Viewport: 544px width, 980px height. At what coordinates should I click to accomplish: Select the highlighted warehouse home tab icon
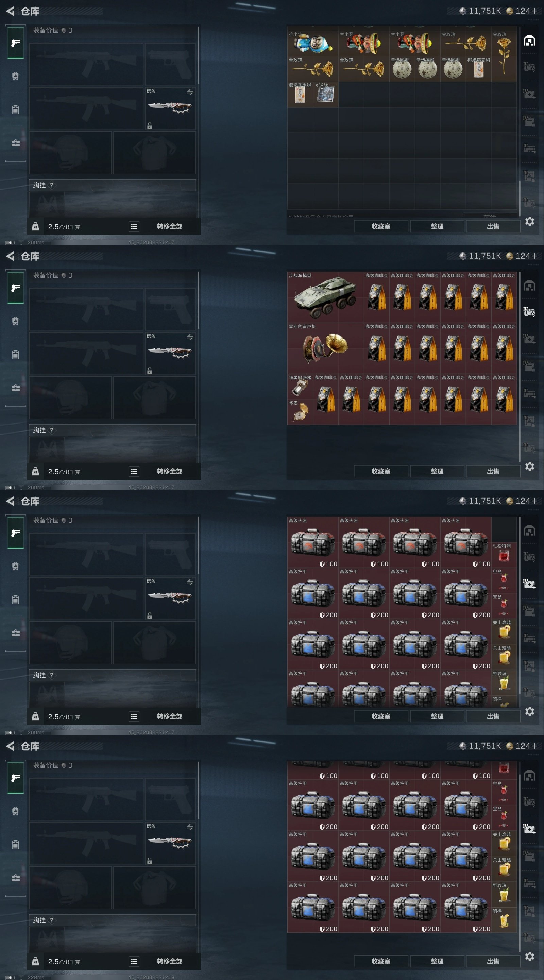click(529, 41)
